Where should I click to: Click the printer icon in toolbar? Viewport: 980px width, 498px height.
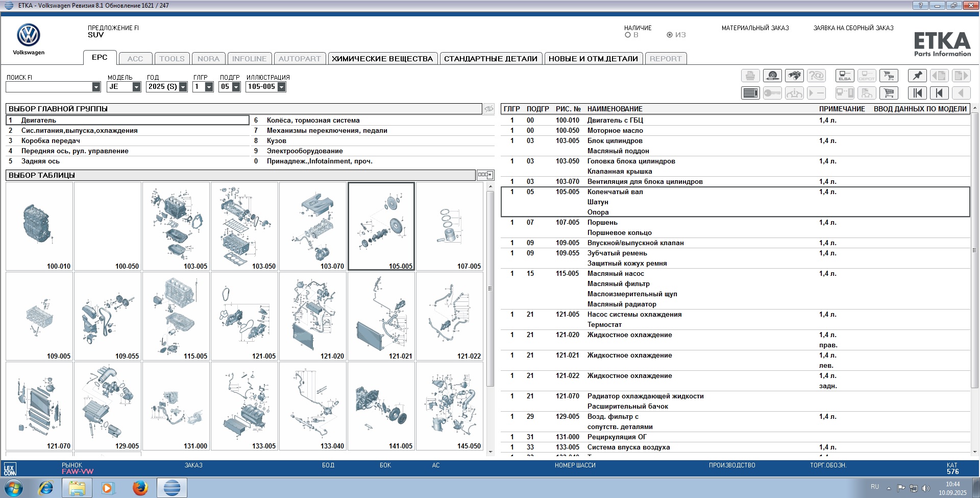(750, 76)
